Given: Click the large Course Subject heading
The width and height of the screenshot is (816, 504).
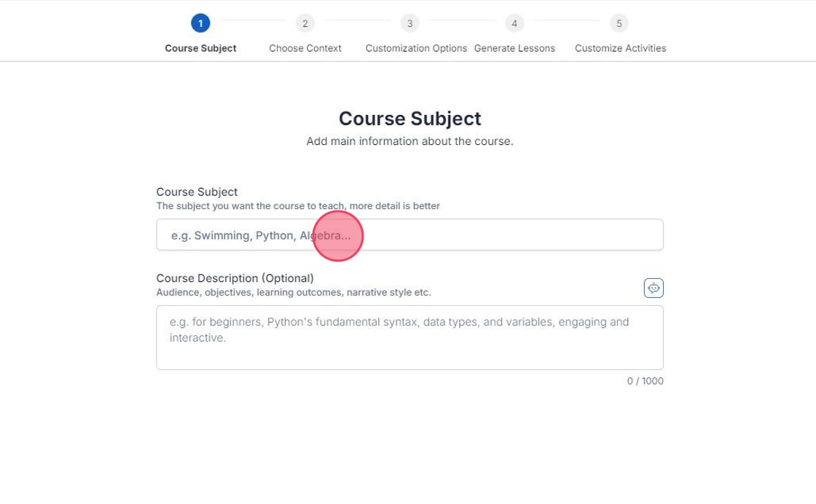Looking at the screenshot, I should pyautogui.click(x=409, y=119).
